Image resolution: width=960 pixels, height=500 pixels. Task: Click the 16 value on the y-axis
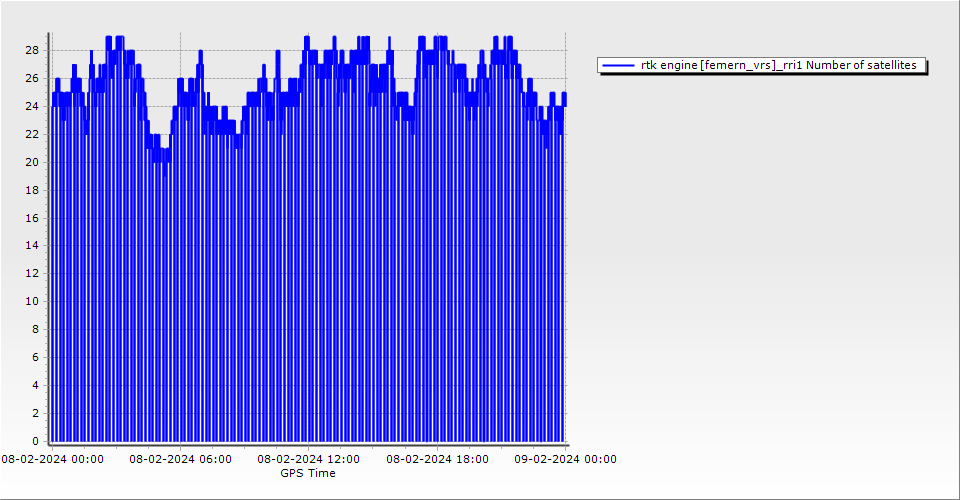[x=32, y=217]
